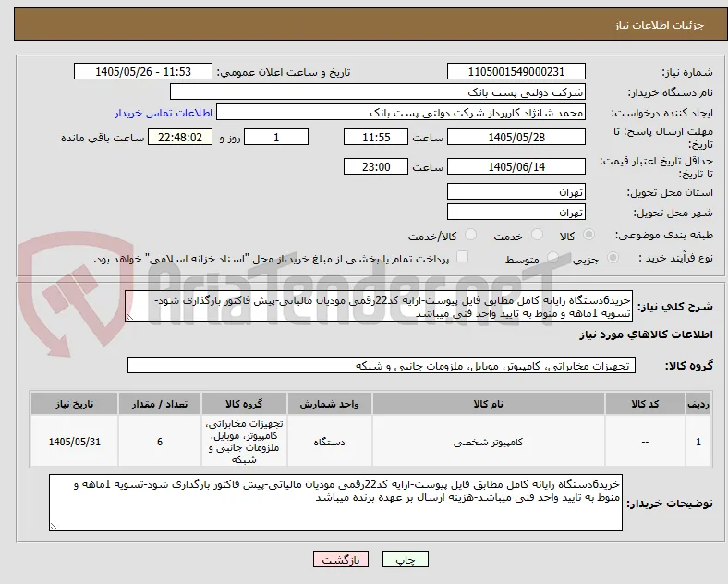This screenshot has width=728, height=584.
Task: Click the چاپ print button
Action: click(x=406, y=559)
